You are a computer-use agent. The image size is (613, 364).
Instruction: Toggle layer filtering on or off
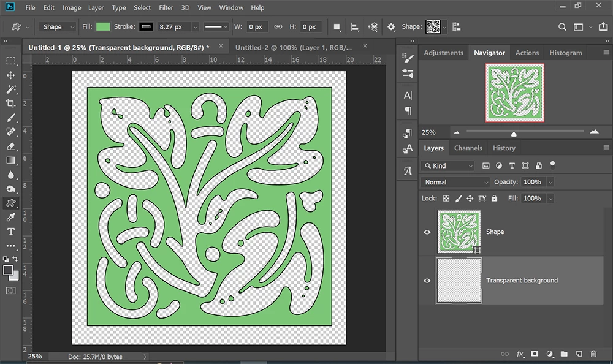click(552, 165)
